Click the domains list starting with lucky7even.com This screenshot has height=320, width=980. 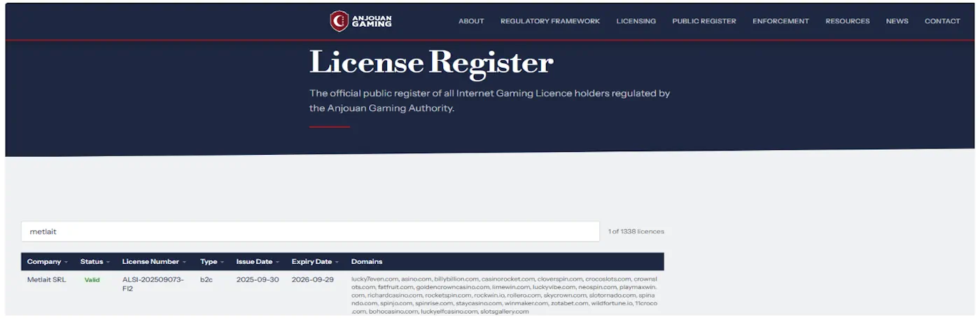[505, 295]
